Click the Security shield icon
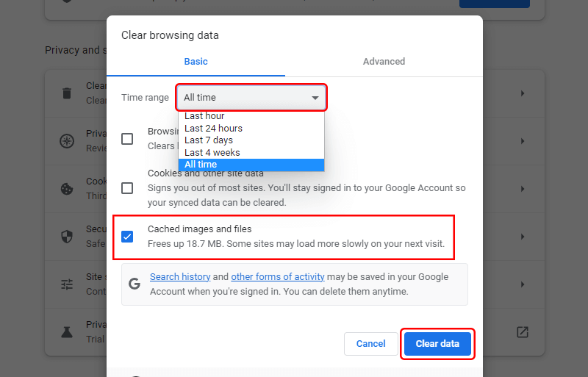 point(67,237)
